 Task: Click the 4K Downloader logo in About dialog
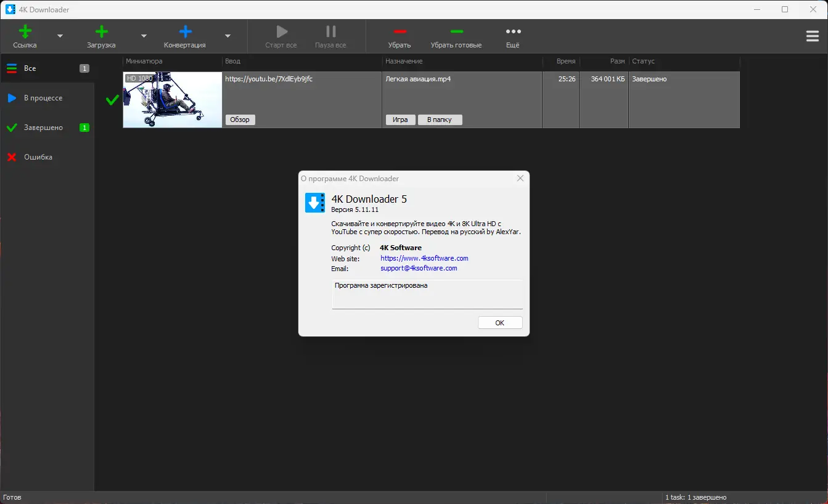[315, 203]
